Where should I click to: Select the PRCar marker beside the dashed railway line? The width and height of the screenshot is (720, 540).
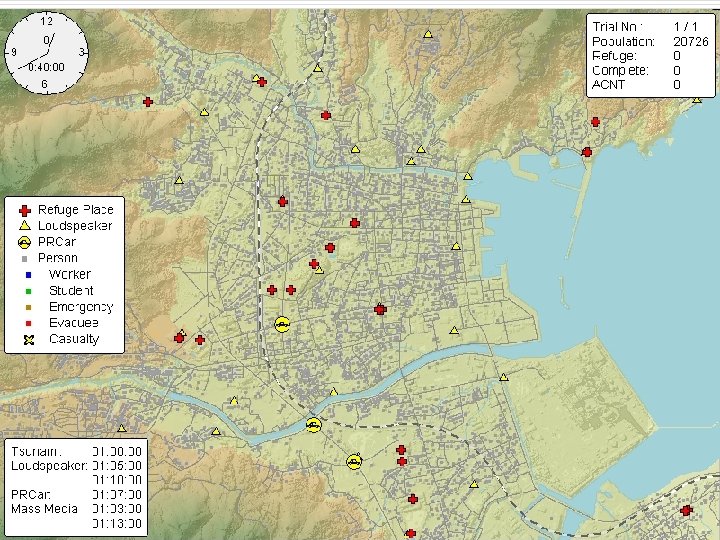[282, 324]
